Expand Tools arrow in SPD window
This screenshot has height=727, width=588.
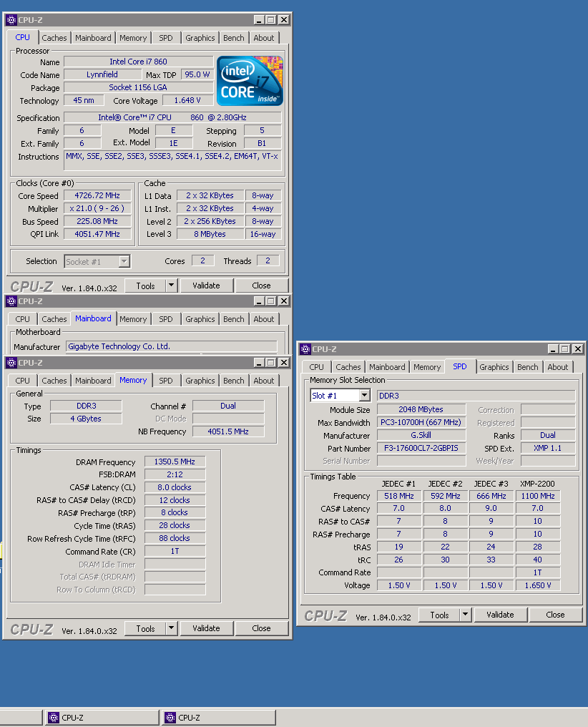(465, 615)
